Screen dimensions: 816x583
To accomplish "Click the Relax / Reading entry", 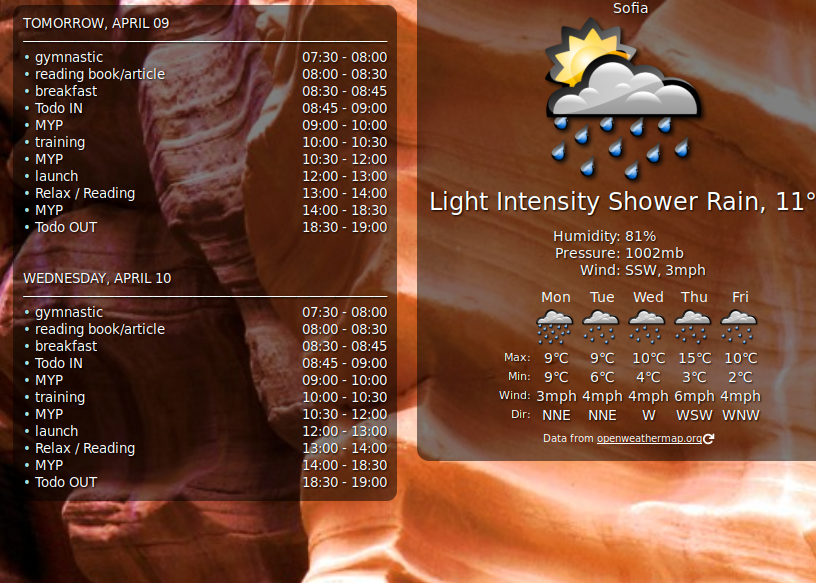I will tap(85, 193).
